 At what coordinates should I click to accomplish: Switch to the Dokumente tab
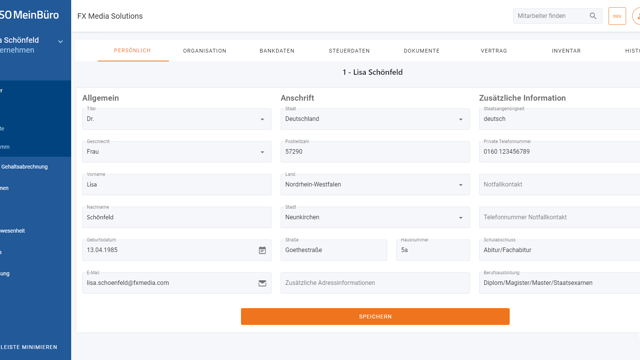pyautogui.click(x=422, y=51)
